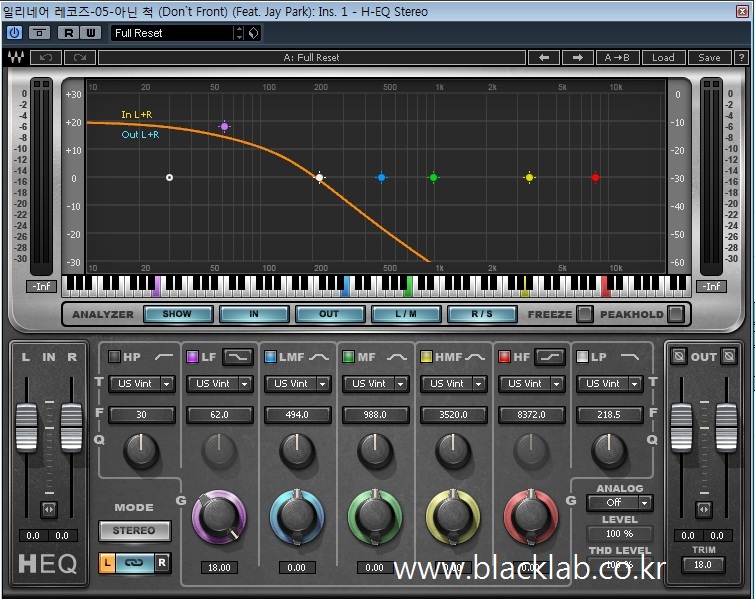Copy setup A to B

pyautogui.click(x=617, y=57)
